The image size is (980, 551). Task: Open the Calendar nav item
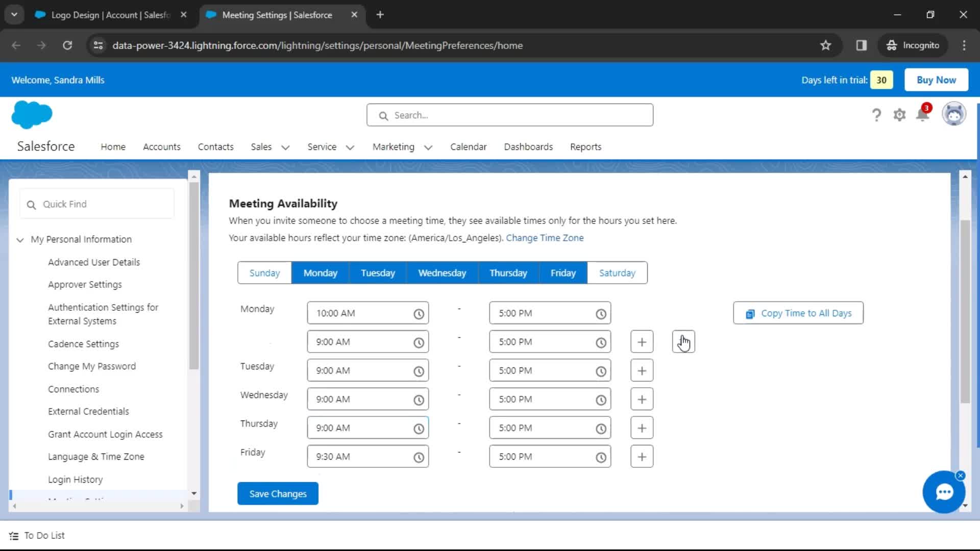tap(468, 147)
